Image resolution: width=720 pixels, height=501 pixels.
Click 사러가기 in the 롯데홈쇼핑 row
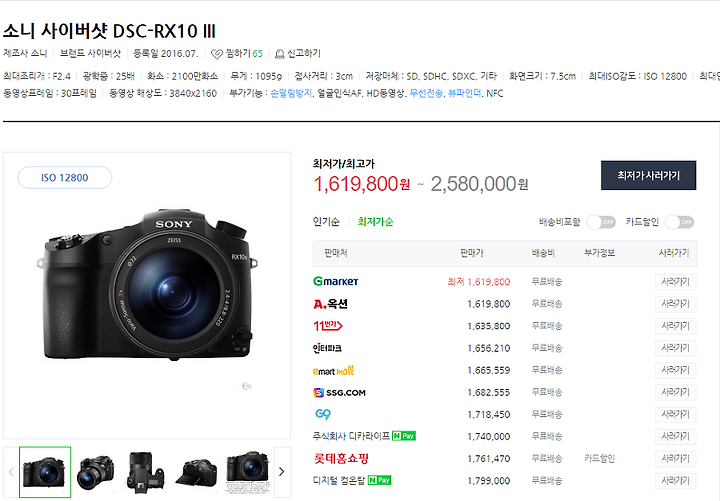(675, 458)
